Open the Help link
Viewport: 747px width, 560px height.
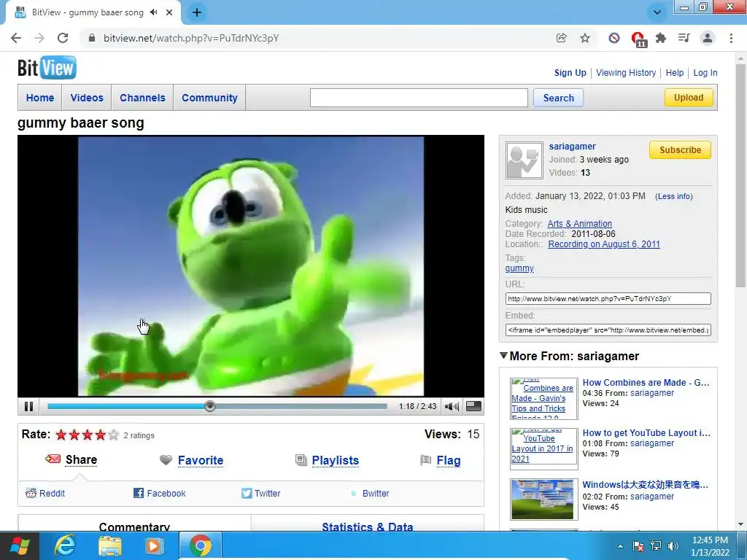(x=675, y=72)
